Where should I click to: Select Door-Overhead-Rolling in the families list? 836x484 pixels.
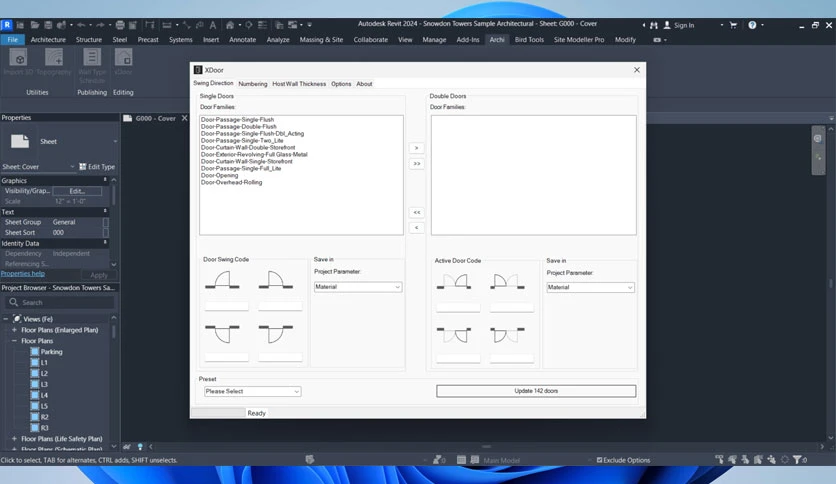(231, 182)
